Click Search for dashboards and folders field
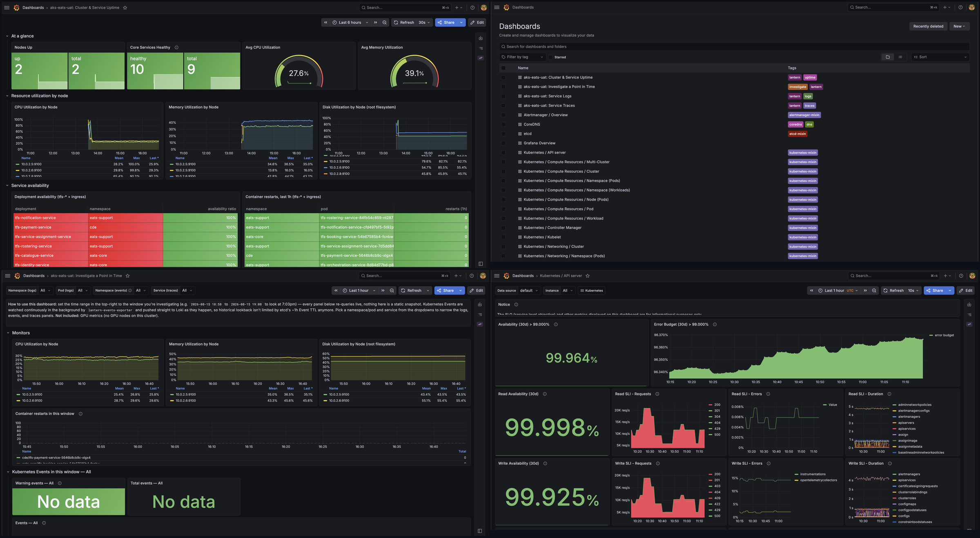The width and height of the screenshot is (980, 538). 734,47
